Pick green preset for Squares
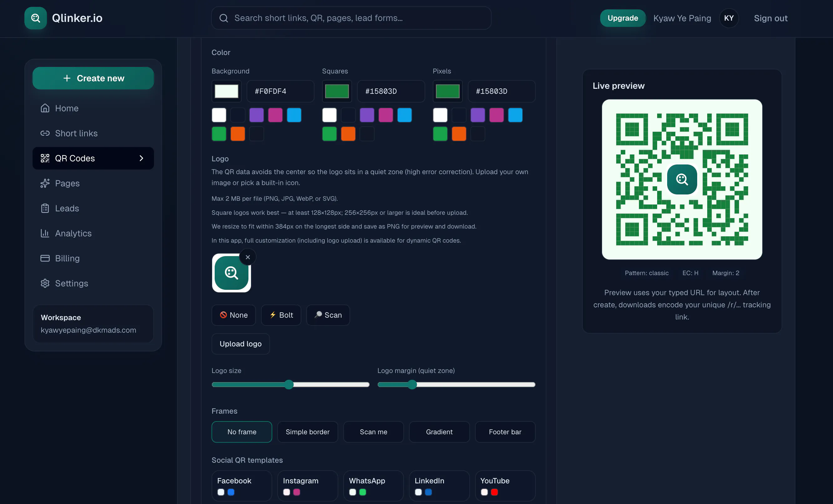 point(330,134)
